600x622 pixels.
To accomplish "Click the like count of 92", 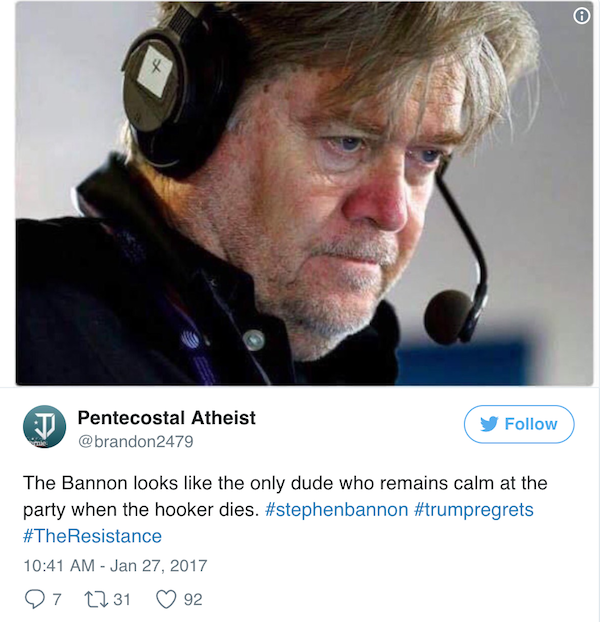I will (x=193, y=599).
